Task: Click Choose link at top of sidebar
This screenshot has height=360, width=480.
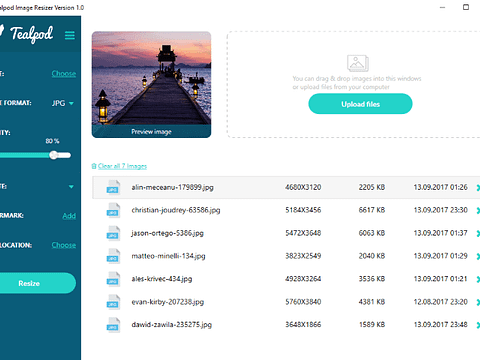Action: 64,73
